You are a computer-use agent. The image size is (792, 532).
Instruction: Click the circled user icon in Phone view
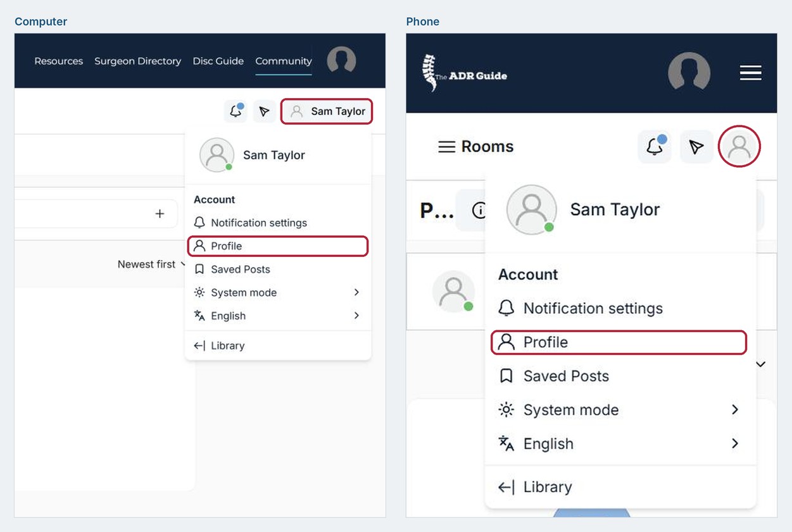pyautogui.click(x=739, y=147)
